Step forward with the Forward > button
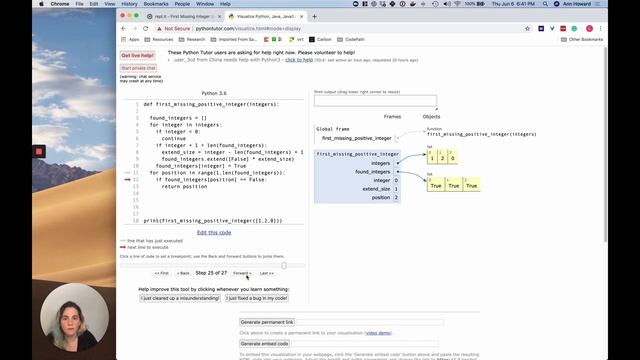 point(242,273)
